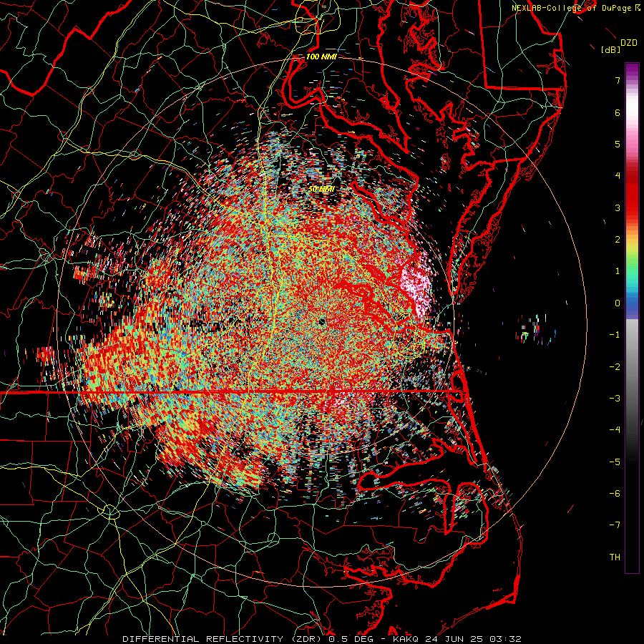644x644 pixels.
Task: Click the scale value 3 label
Action: (x=618, y=208)
